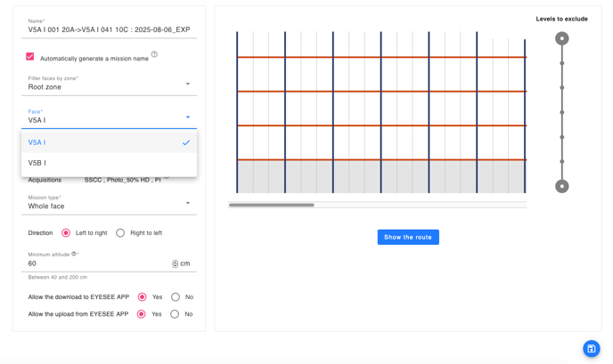Choose No for upload from EYESEE APP
This screenshot has height=364, width=613.
pyautogui.click(x=175, y=314)
